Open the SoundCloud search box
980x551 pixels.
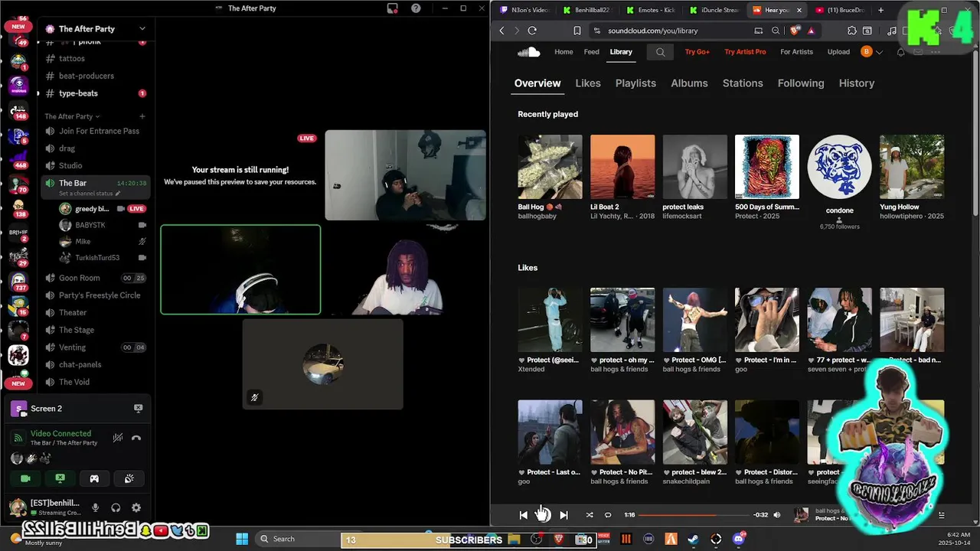[x=660, y=52]
